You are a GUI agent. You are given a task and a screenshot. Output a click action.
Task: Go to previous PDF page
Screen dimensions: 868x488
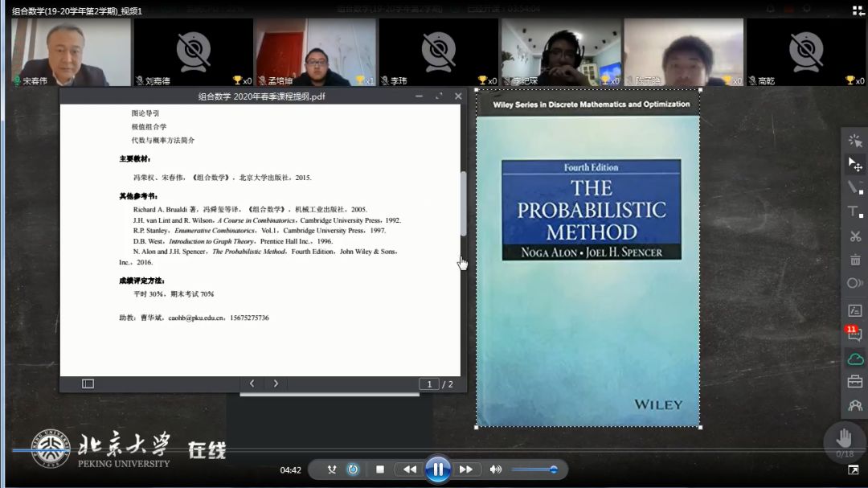tap(252, 383)
